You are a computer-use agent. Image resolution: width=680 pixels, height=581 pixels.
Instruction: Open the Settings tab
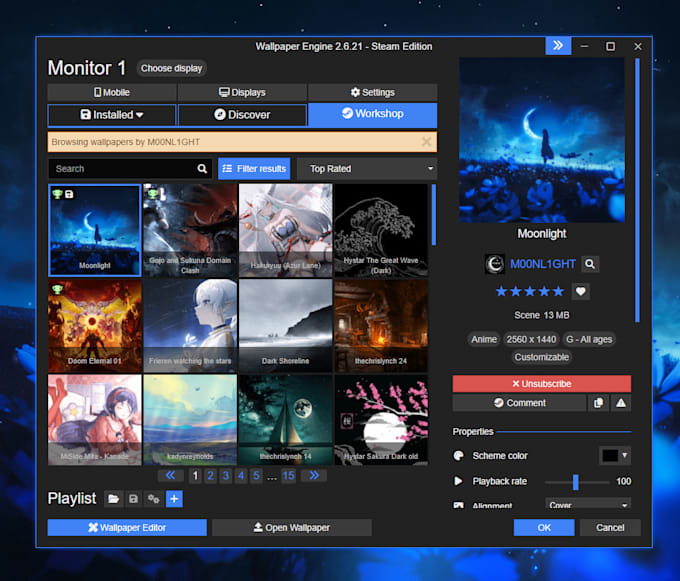tap(372, 93)
